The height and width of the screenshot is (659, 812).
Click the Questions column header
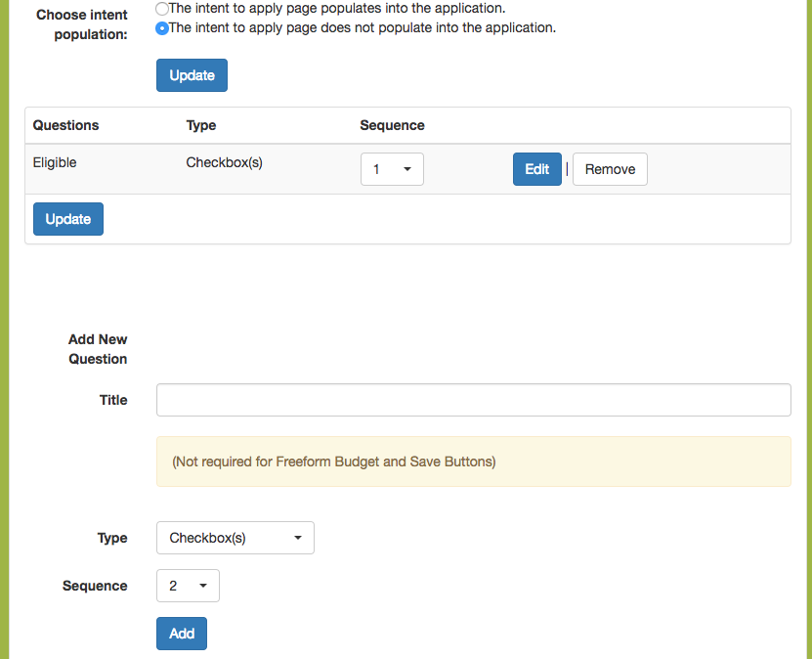[65, 125]
